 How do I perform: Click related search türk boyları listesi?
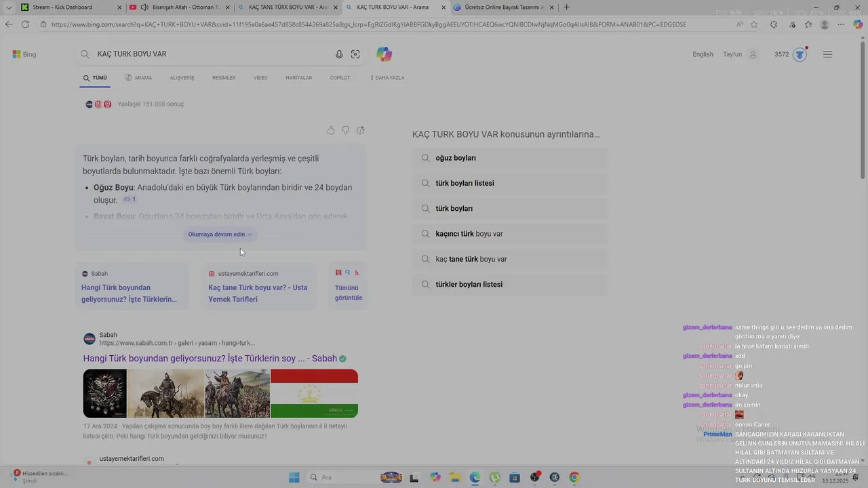(510, 183)
